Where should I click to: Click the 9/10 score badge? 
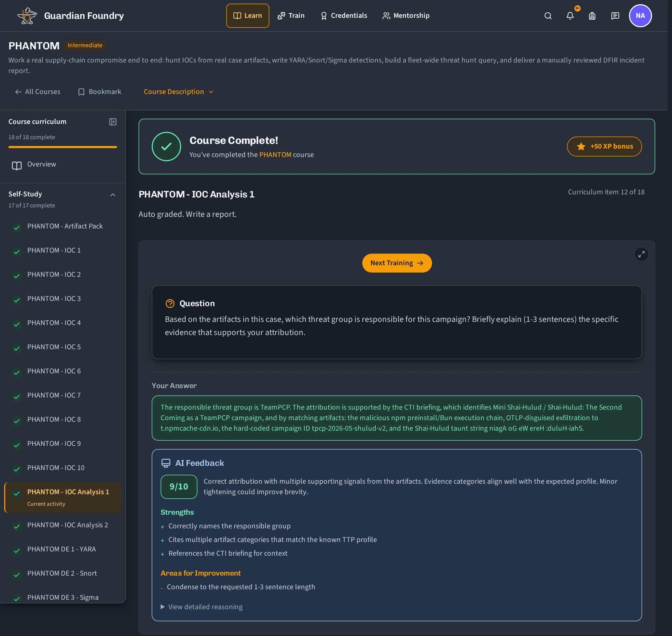[x=178, y=487]
